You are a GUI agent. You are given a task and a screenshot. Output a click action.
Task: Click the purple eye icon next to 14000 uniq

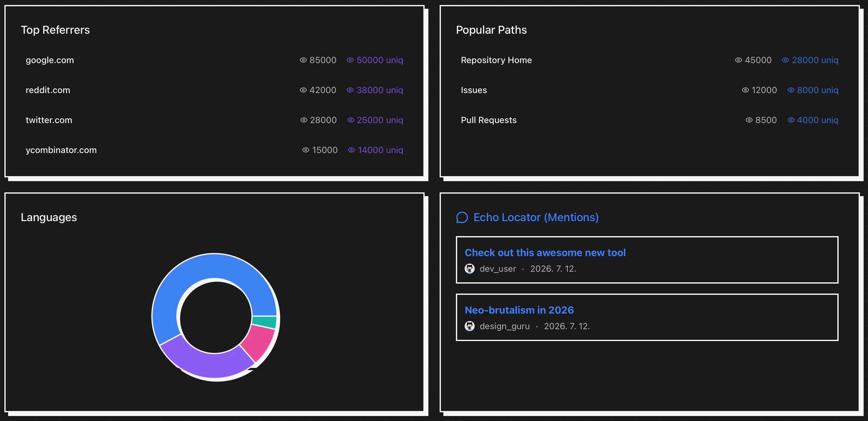351,150
